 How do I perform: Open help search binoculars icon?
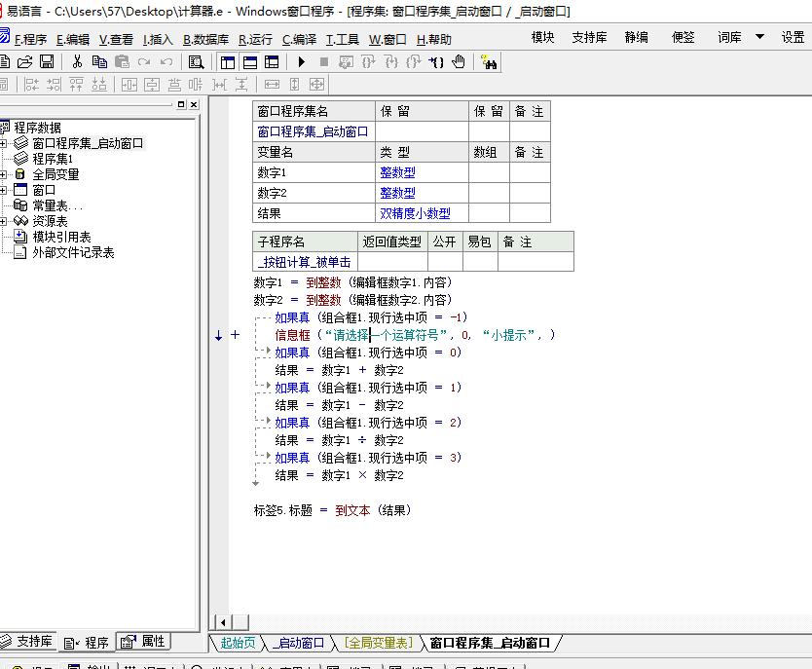point(489,62)
